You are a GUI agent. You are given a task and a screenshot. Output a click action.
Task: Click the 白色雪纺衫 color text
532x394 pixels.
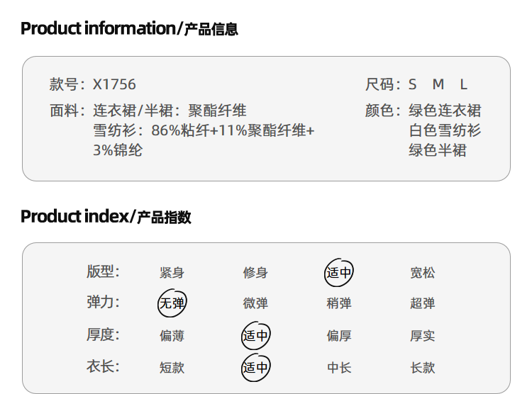point(445,130)
